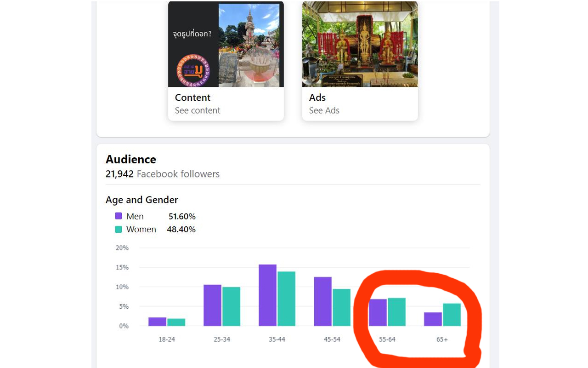The image size is (588, 368).
Task: Click the Audience section heading
Action: [131, 160]
